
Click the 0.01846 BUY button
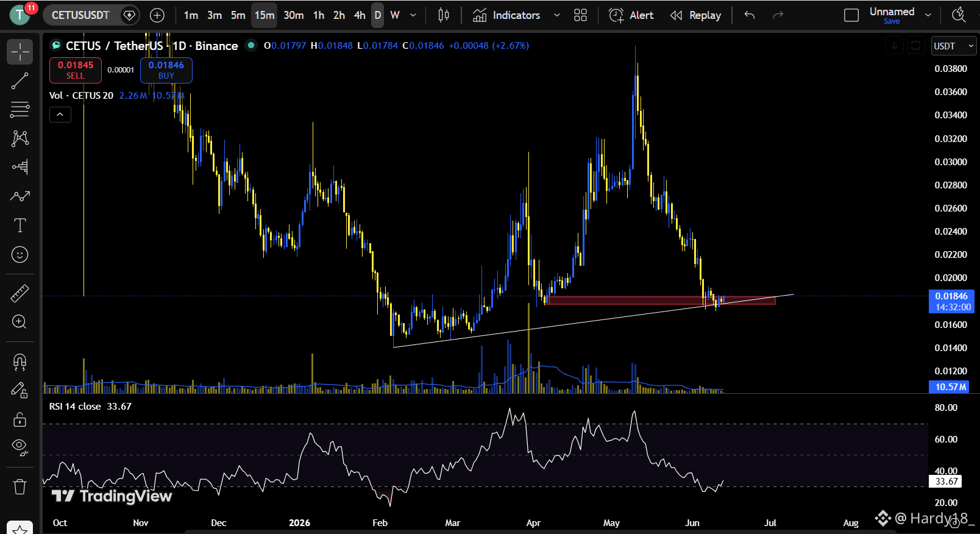[166, 70]
